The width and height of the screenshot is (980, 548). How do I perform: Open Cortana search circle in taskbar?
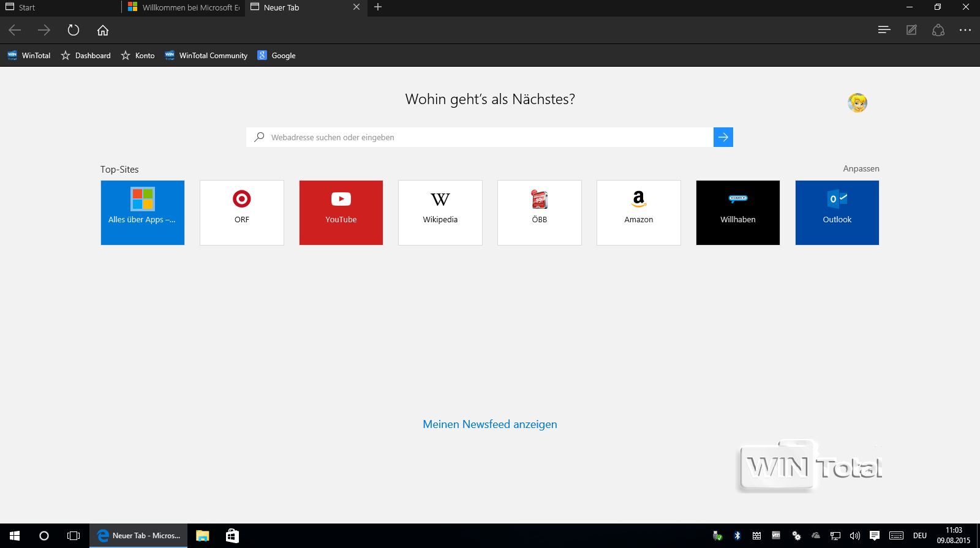pyautogui.click(x=44, y=536)
